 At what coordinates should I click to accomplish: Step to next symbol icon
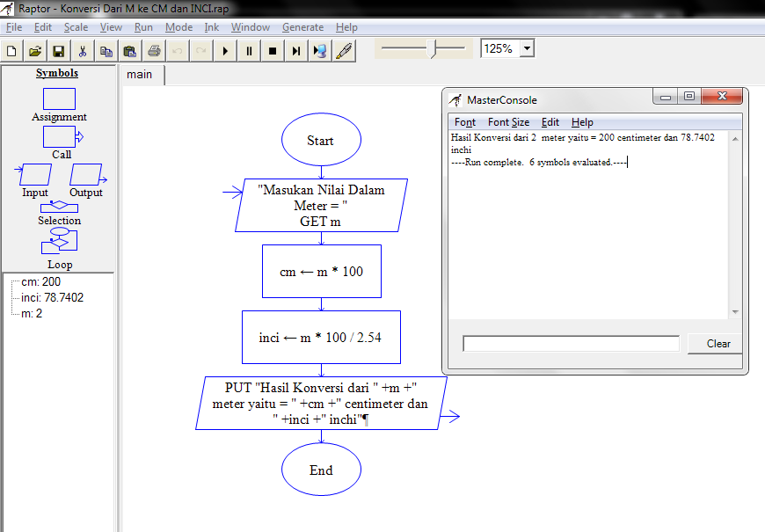click(x=296, y=50)
